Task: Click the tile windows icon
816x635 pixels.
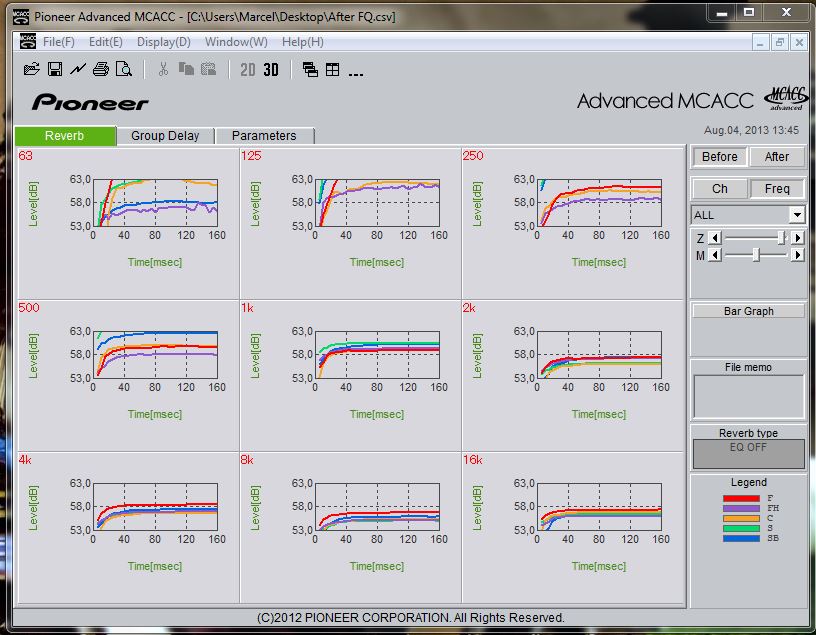Action: 332,70
